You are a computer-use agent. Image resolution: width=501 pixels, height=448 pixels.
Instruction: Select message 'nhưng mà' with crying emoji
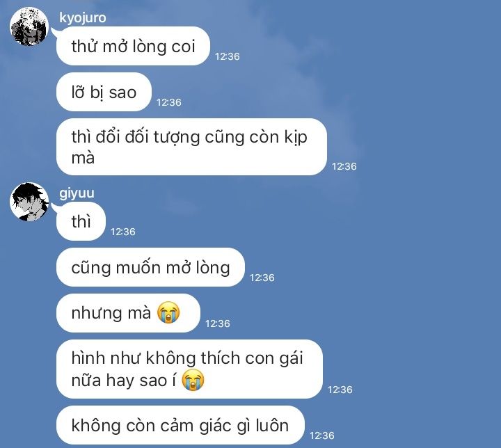(128, 313)
